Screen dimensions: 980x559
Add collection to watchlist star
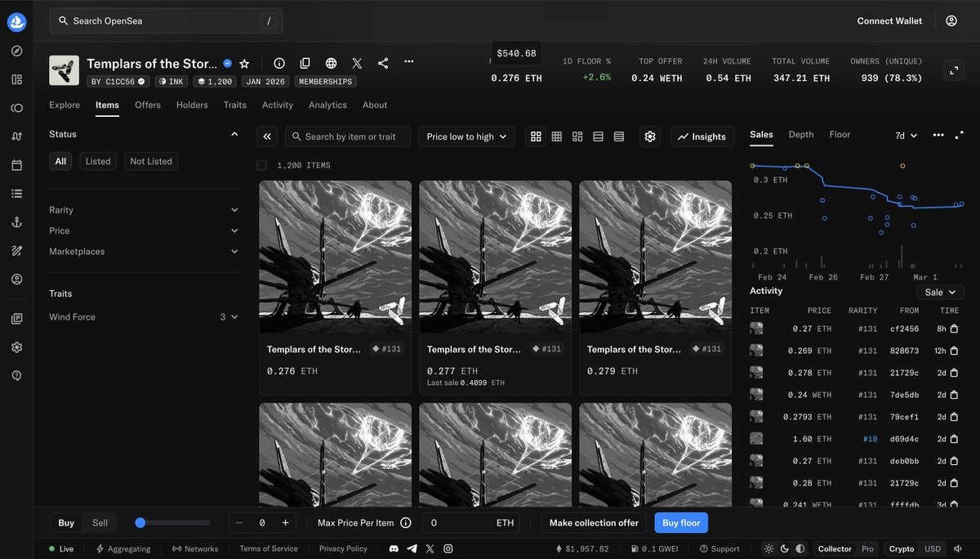pyautogui.click(x=244, y=63)
